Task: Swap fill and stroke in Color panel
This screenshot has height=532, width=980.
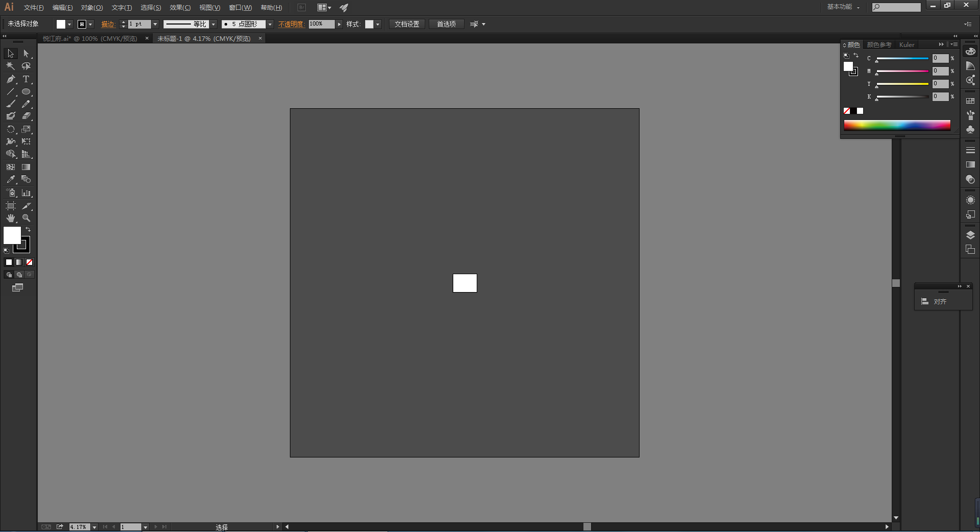Action: [856, 56]
